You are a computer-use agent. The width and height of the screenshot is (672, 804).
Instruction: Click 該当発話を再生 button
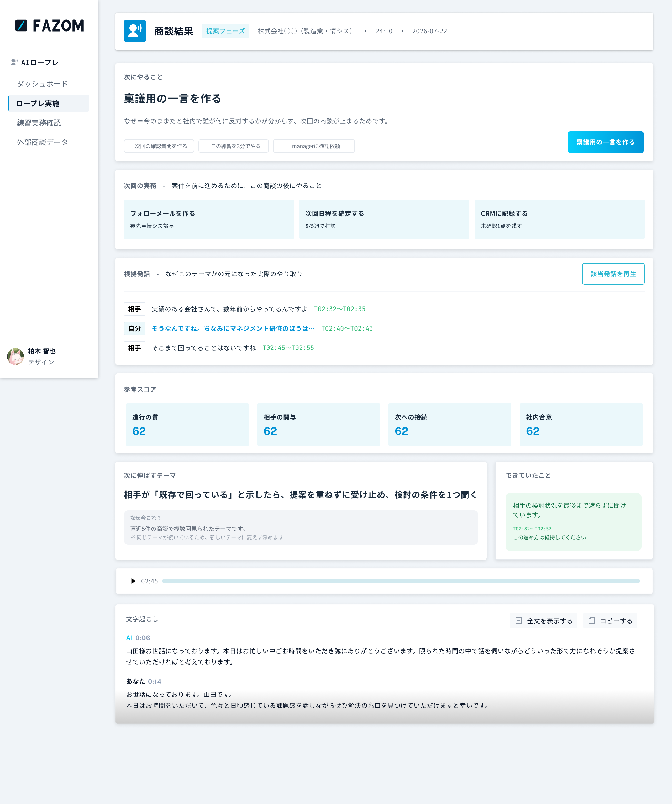click(x=613, y=274)
